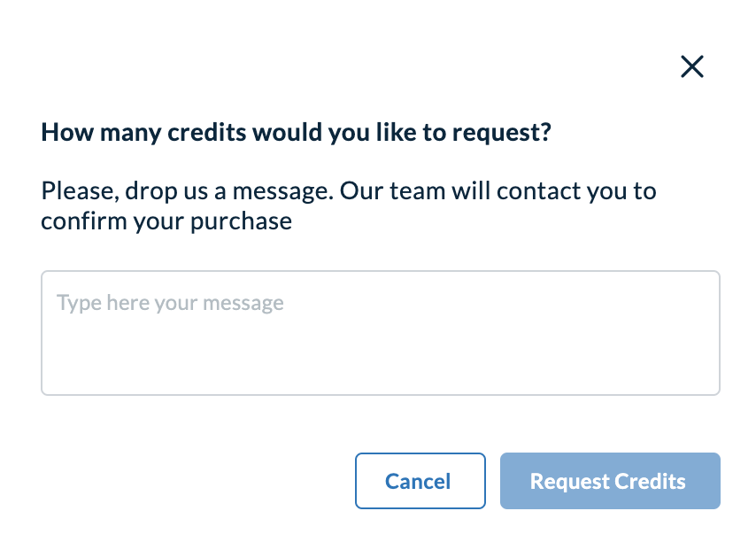Select the blue filled Request Credits button
756x542 pixels.
point(609,482)
